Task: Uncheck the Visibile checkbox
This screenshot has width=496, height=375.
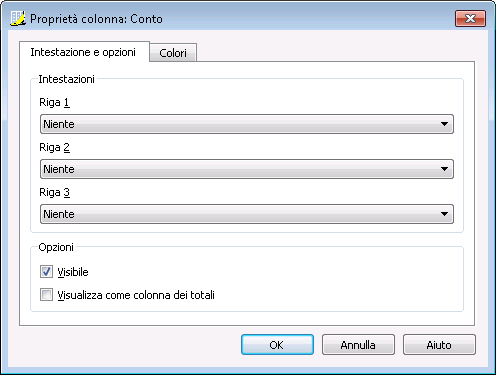Action: click(x=46, y=272)
